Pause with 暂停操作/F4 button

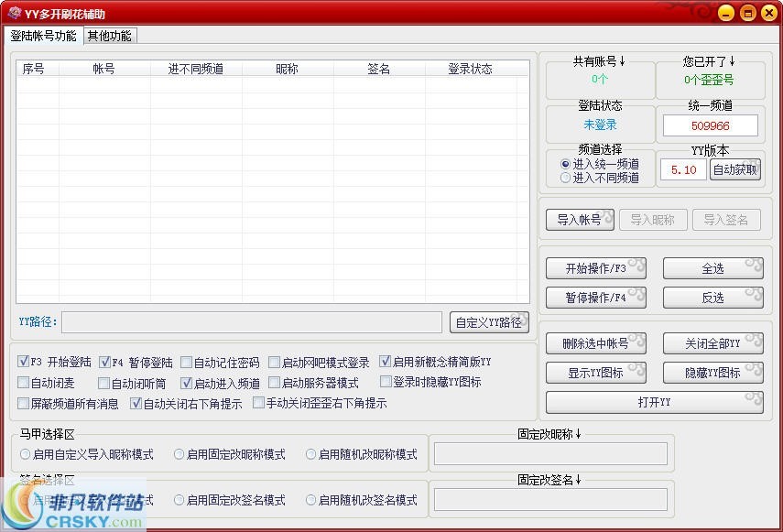pyautogui.click(x=596, y=298)
